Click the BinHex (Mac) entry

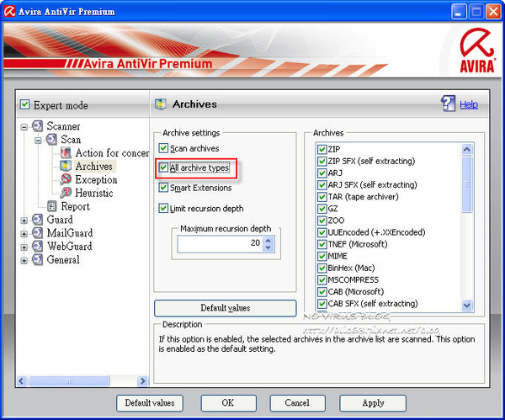(x=351, y=268)
